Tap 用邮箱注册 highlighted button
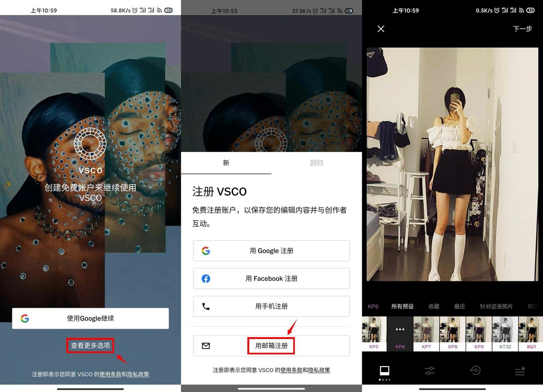 [x=271, y=346]
